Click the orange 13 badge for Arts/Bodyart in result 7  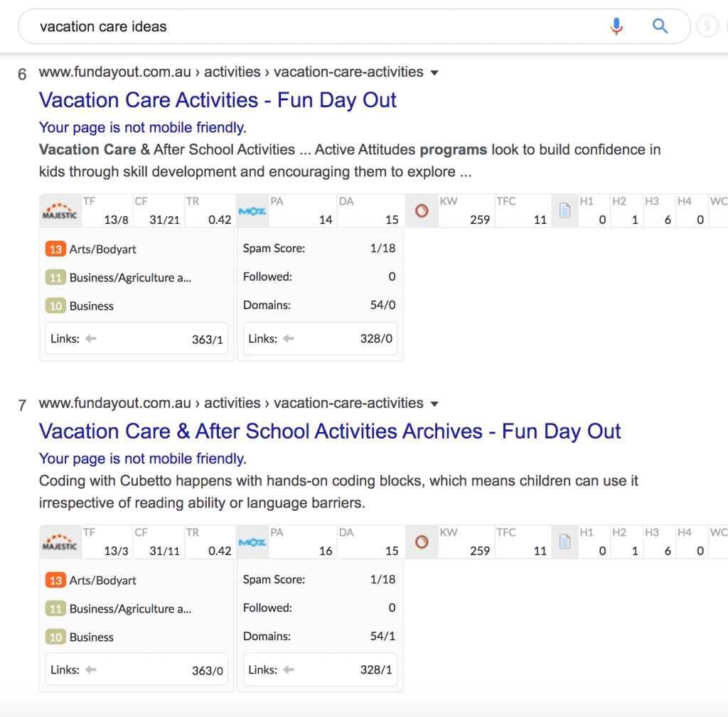(x=55, y=580)
